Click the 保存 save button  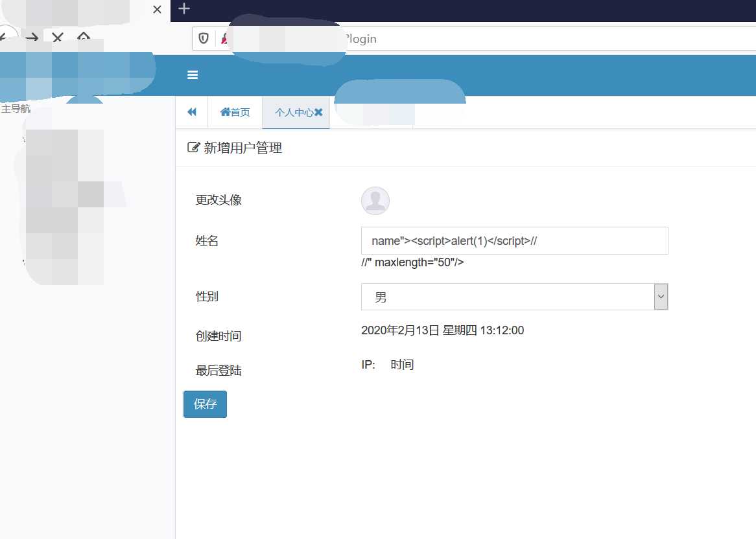click(205, 404)
